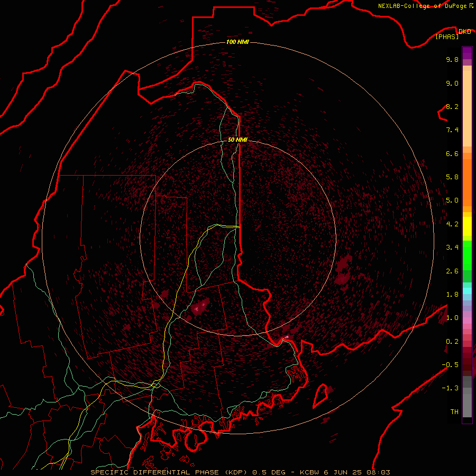Click the DKD label above the color scale
The height and width of the screenshot is (476, 476).
[x=464, y=31]
